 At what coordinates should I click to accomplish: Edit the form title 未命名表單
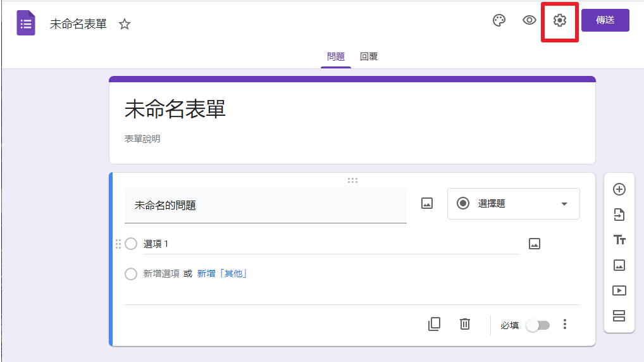(x=175, y=109)
